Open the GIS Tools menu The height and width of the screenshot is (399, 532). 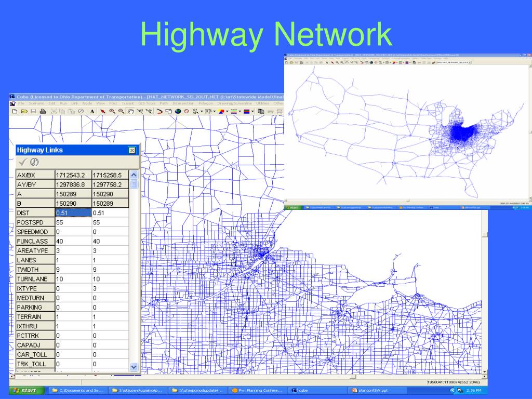coord(147,103)
